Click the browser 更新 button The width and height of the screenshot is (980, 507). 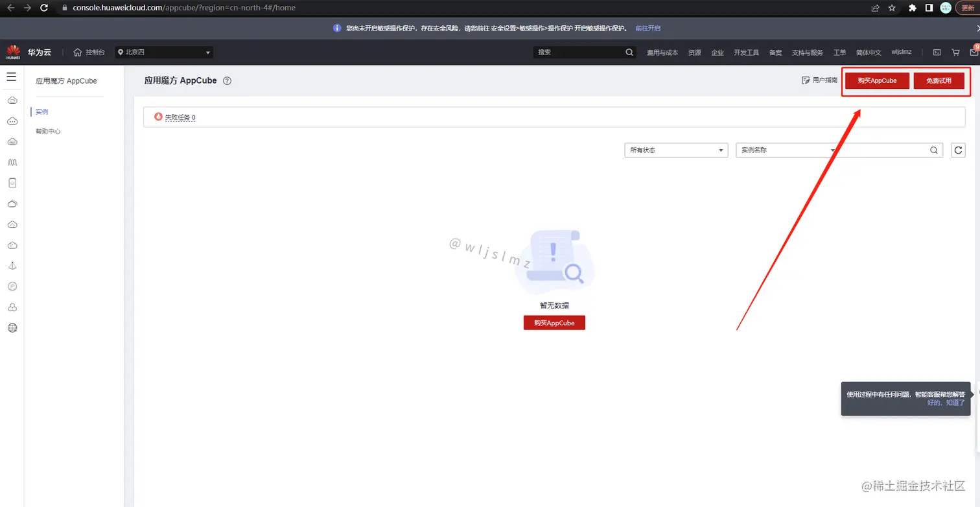pos(967,8)
